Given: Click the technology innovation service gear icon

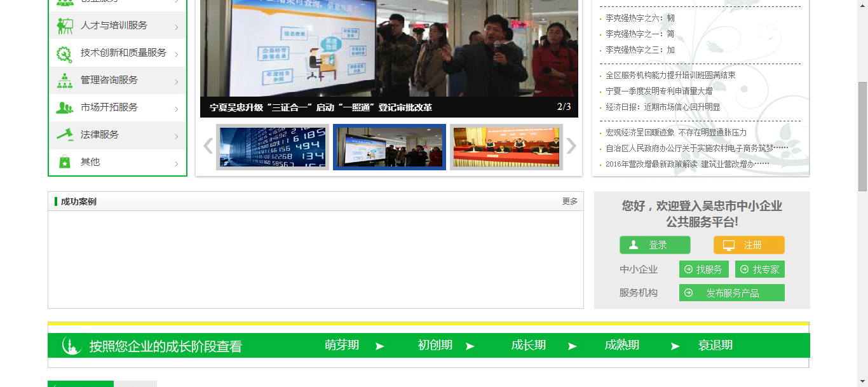Looking at the screenshot, I should click(x=65, y=53).
